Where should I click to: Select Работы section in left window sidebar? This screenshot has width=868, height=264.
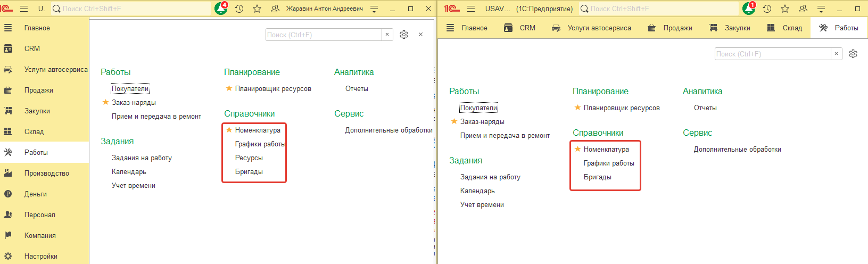tap(44, 152)
